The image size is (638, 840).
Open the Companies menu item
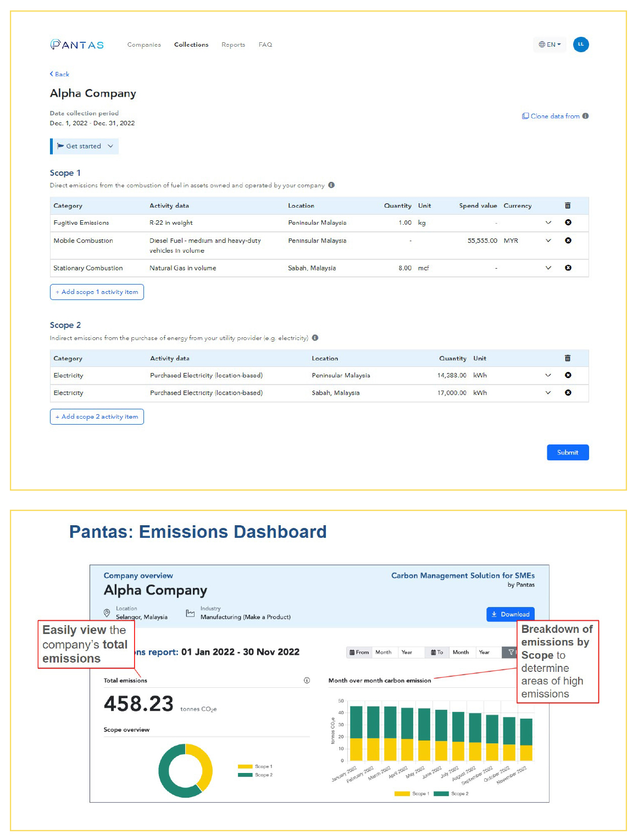(144, 45)
